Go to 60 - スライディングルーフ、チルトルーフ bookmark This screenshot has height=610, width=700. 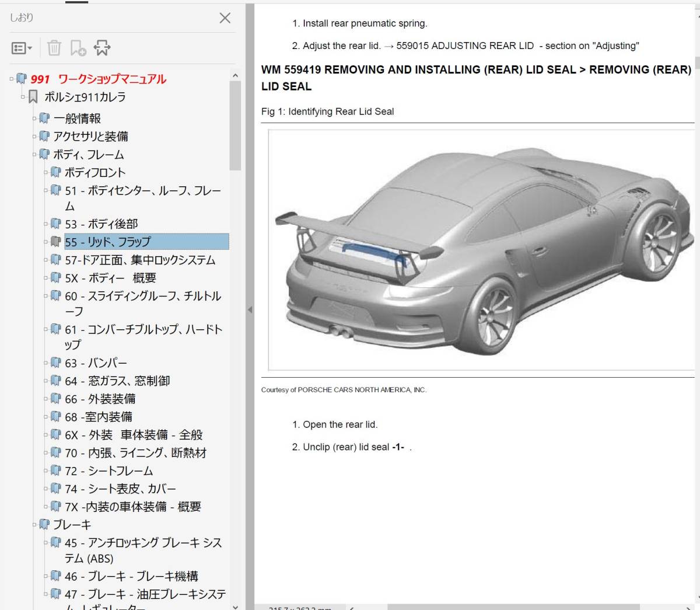click(143, 304)
